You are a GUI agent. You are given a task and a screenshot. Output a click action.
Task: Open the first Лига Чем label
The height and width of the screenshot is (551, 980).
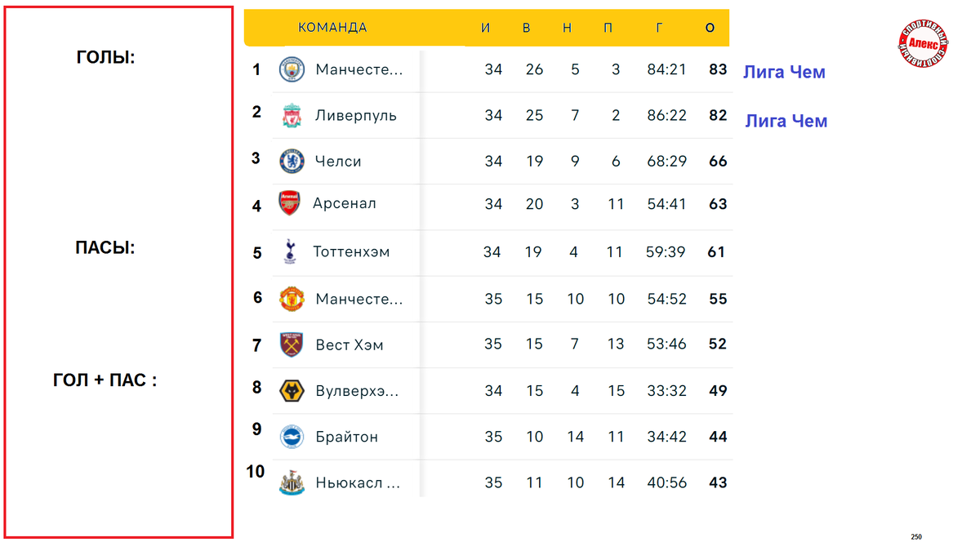pyautogui.click(x=784, y=72)
